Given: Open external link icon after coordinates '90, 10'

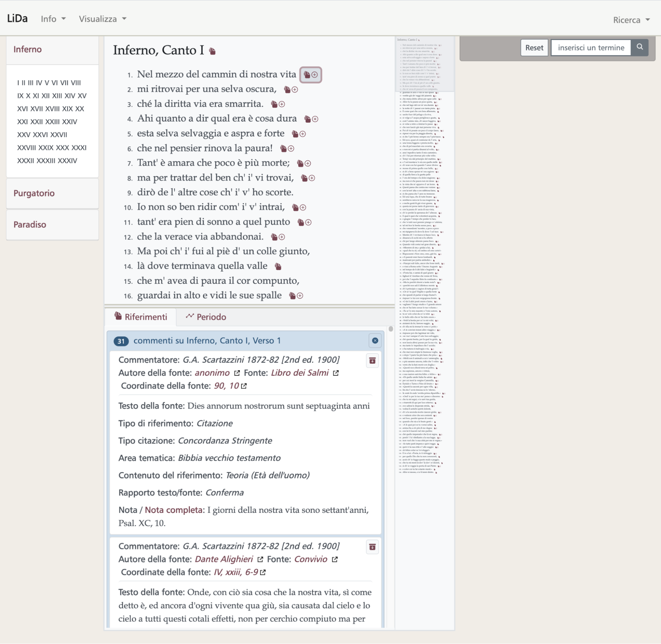Looking at the screenshot, I should tap(244, 386).
